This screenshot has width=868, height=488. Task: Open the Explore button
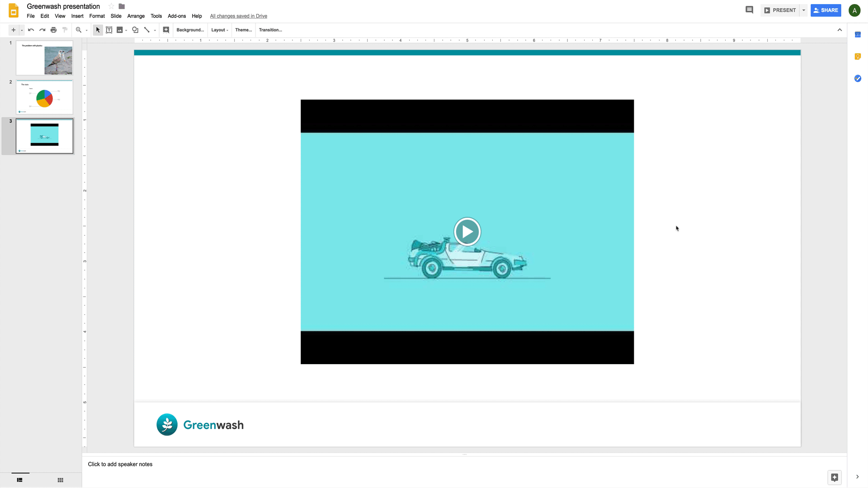coord(835,477)
